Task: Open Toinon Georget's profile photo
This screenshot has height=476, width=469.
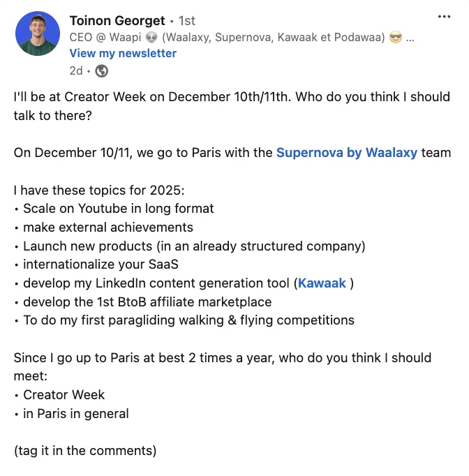Action: [x=38, y=34]
